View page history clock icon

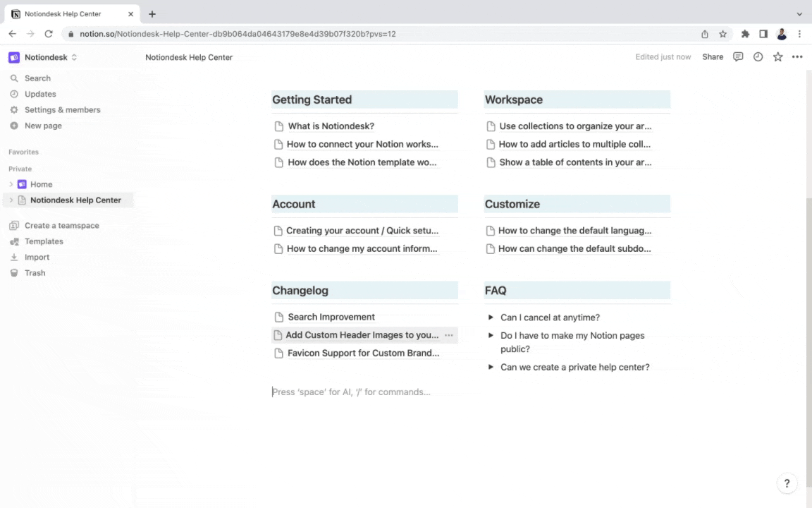758,57
